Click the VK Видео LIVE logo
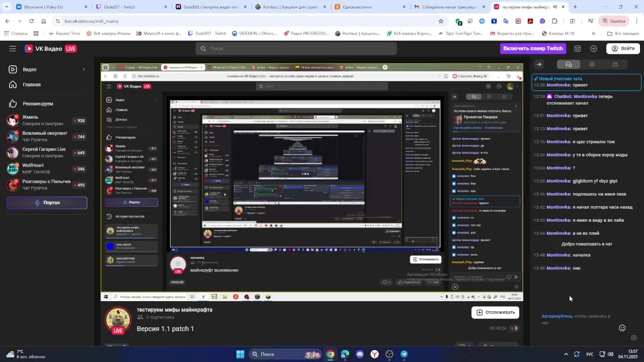 click(x=51, y=49)
